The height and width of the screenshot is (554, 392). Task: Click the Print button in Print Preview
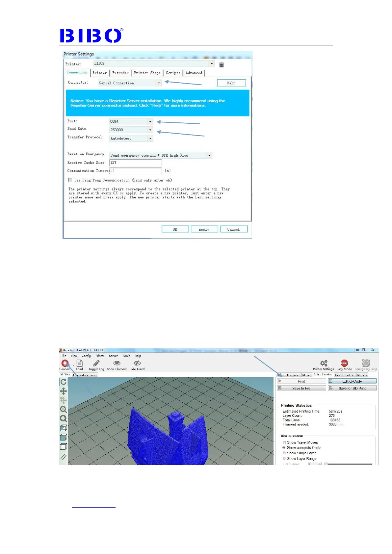301,381
